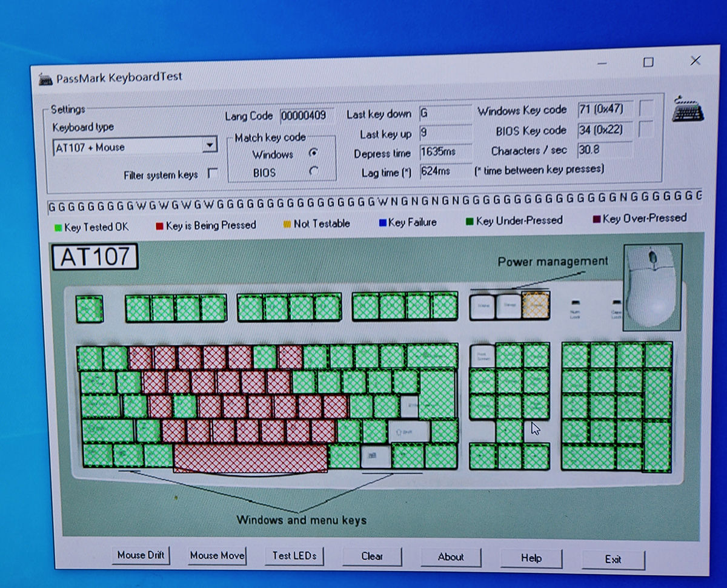Image resolution: width=727 pixels, height=588 pixels.
Task: Click the Mouse Drift button
Action: (x=141, y=555)
